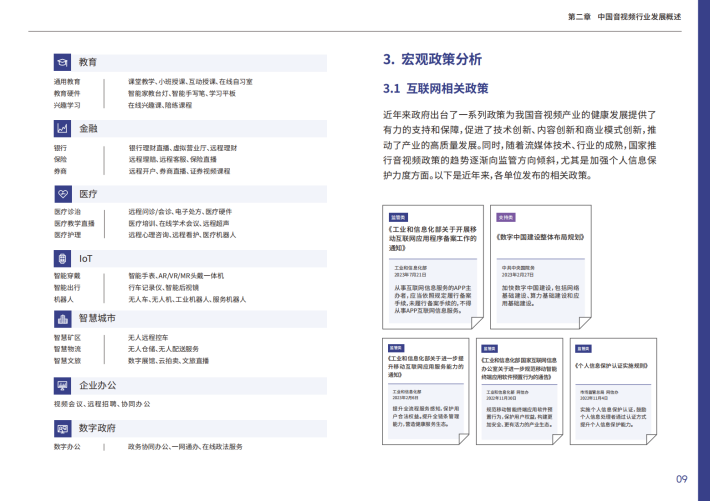Click the page number 09
710x501 pixels.
tap(681, 478)
